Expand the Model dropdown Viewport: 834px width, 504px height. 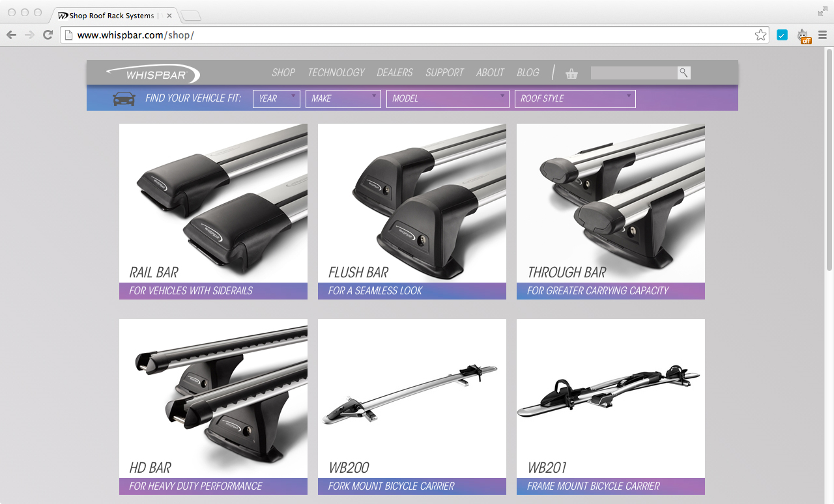click(448, 98)
